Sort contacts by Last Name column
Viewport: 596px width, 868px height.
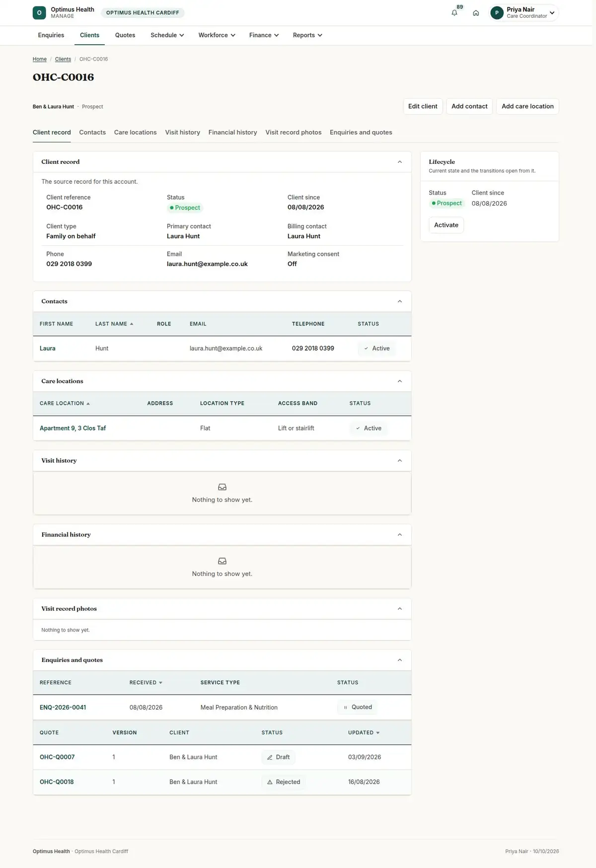tap(114, 324)
